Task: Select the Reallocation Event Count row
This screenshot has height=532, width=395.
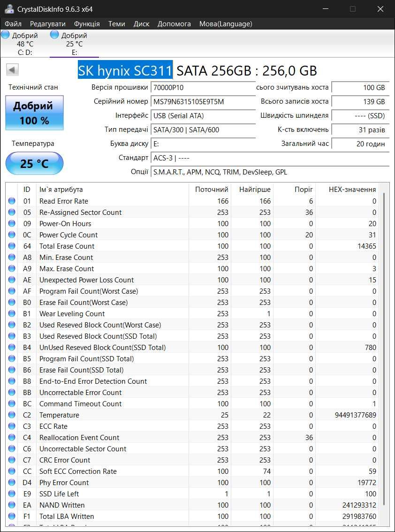Action: 193,437
